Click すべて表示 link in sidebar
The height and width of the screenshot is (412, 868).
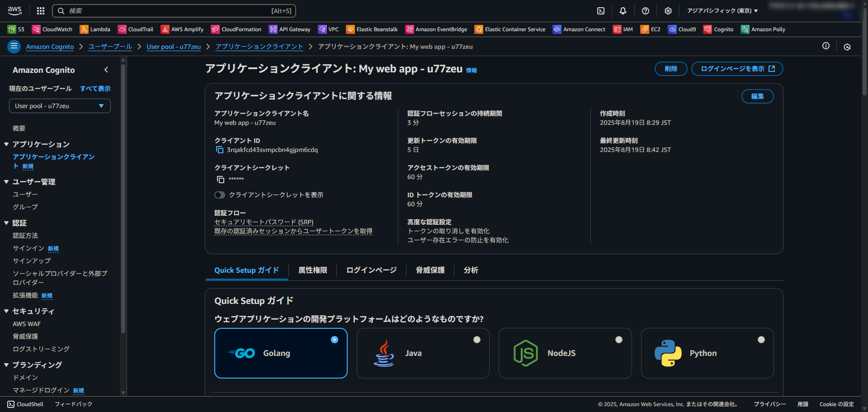click(95, 89)
